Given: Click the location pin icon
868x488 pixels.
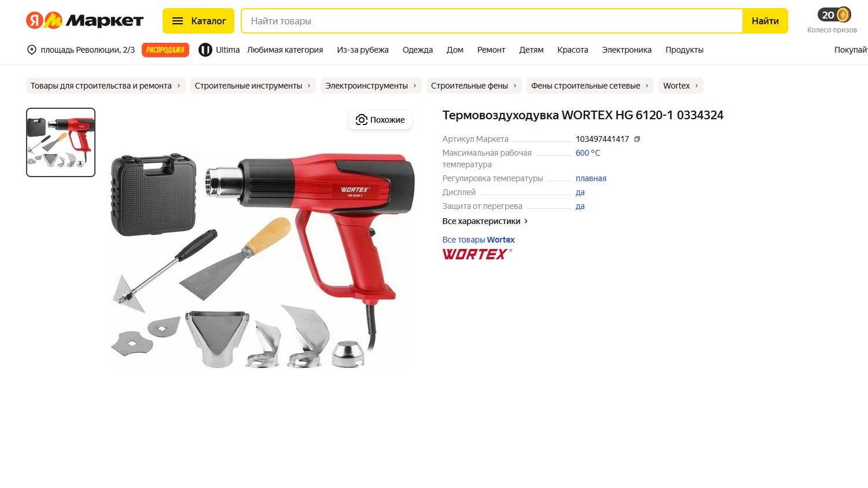Looking at the screenshot, I should 32,50.
